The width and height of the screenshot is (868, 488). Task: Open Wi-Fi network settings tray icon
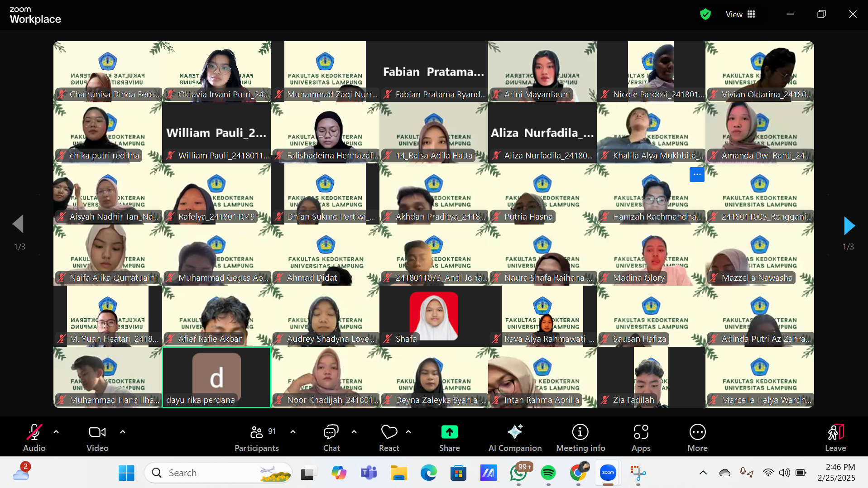point(768,473)
